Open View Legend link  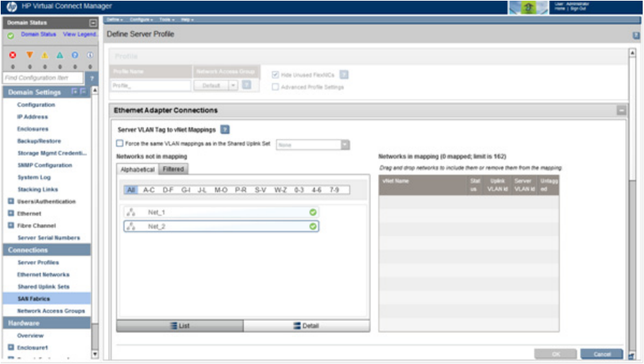(80, 35)
